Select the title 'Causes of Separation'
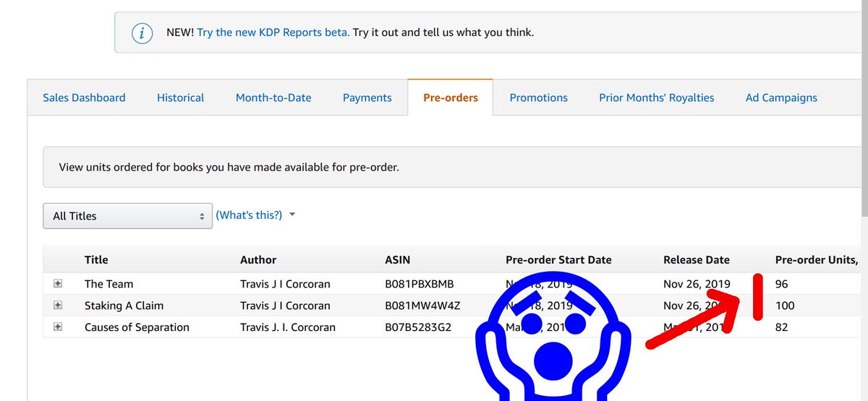Viewport: 868px width, 401px height. pos(137,327)
